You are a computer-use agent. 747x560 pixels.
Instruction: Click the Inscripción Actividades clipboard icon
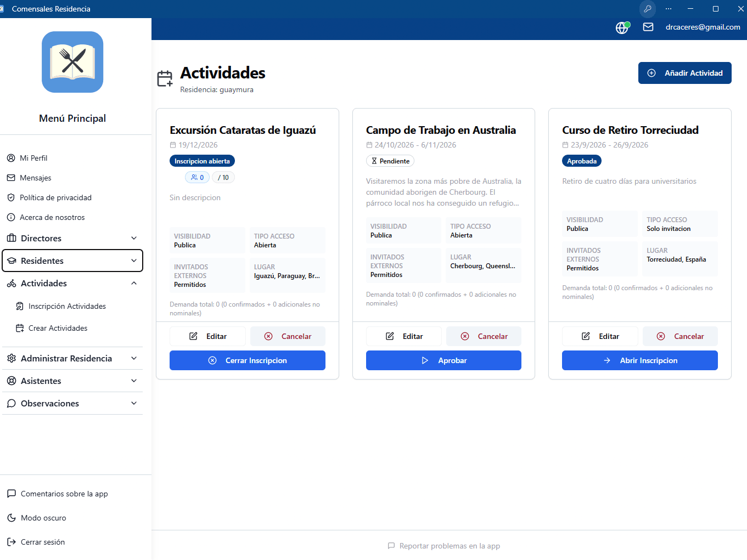pos(20,306)
